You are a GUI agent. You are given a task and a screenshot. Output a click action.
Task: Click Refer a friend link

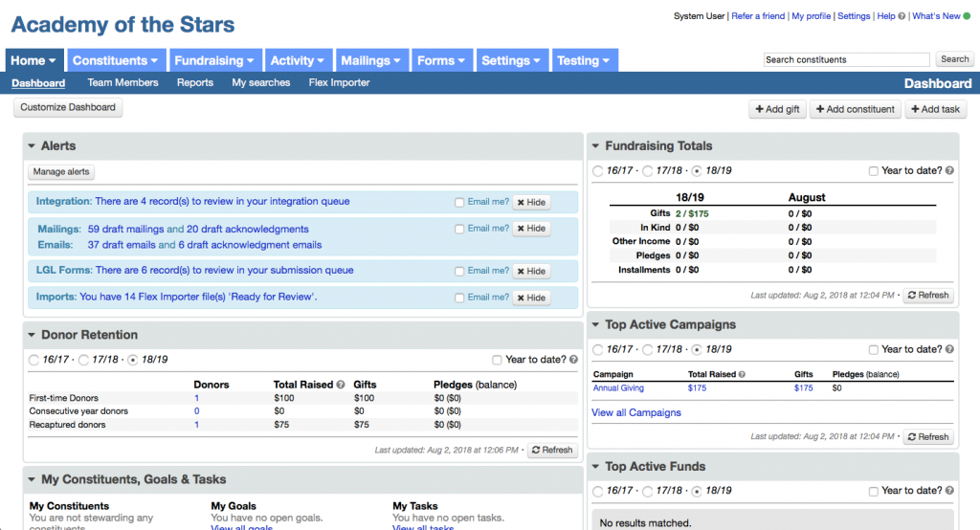click(x=758, y=16)
